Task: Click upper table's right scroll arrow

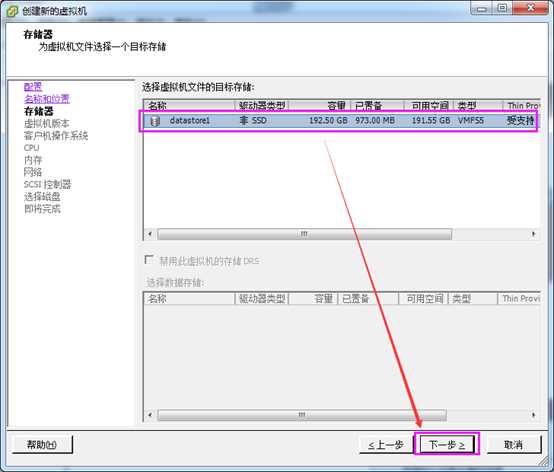Action: 534,234
